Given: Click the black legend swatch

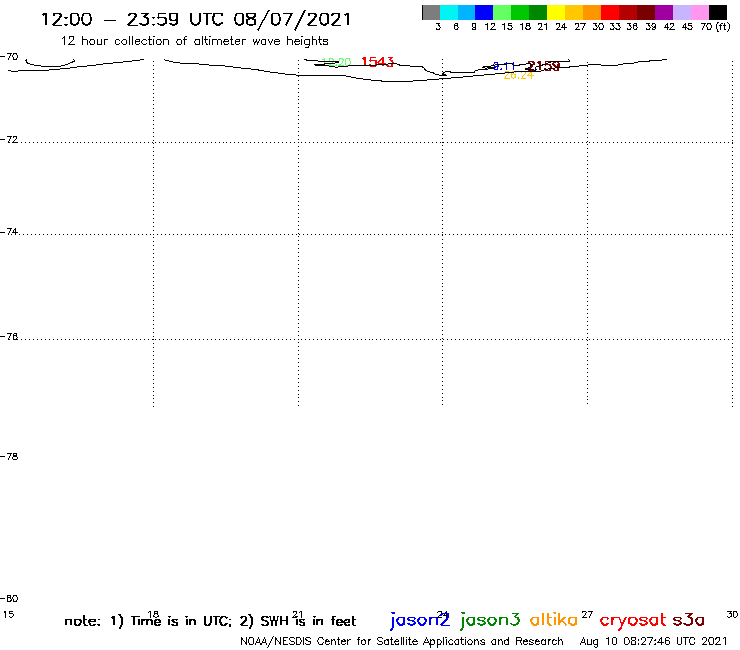Looking at the screenshot, I should coord(718,12).
